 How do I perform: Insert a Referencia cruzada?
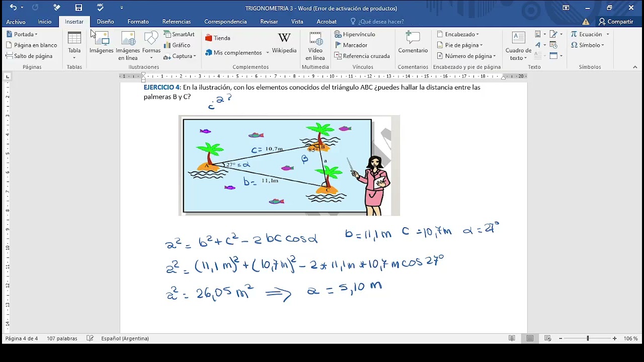coord(362,56)
